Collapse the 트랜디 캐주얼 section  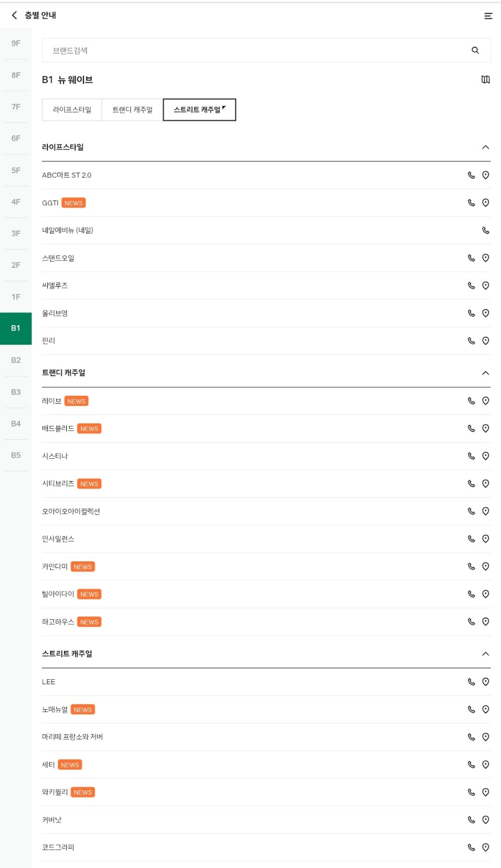click(x=485, y=372)
